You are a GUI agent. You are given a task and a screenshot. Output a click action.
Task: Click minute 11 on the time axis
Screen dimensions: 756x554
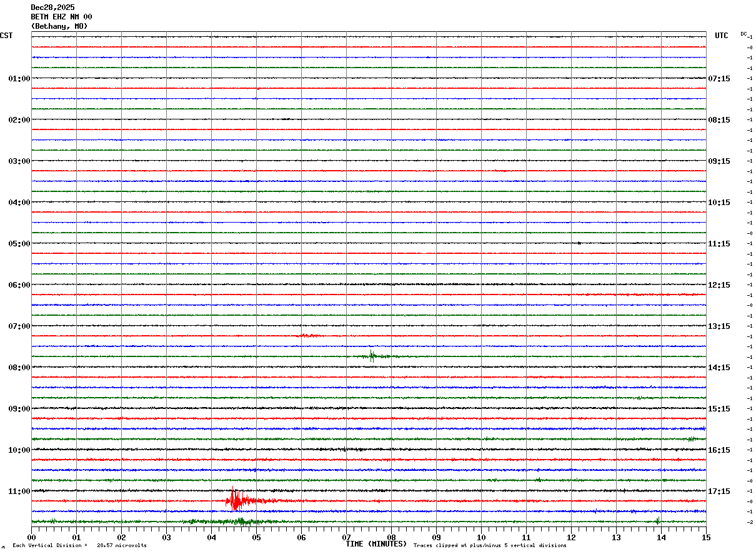point(526,537)
